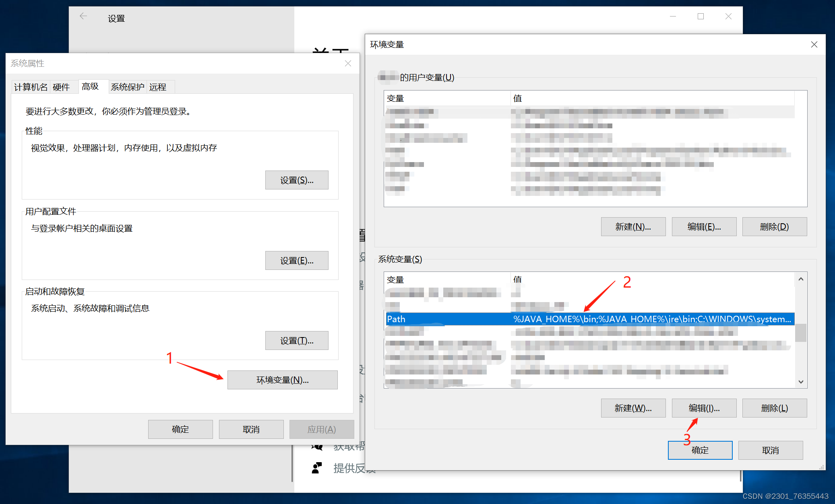Minimize the Settings window
835x504 pixels.
pyautogui.click(x=673, y=16)
